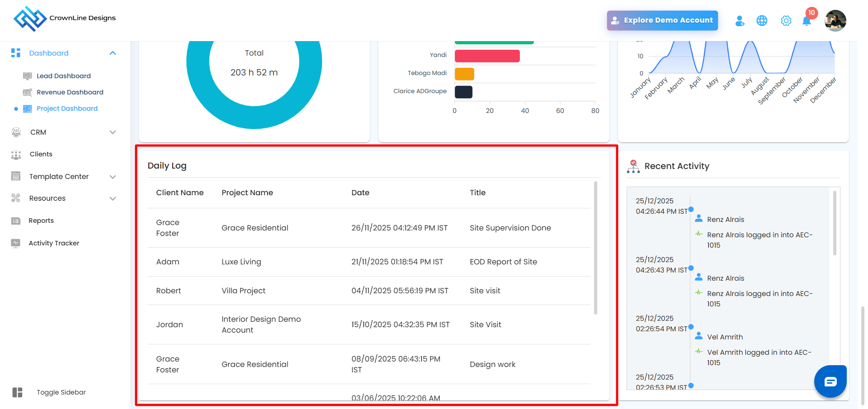This screenshot has width=868, height=409.
Task: Open the Clients menu item
Action: (x=41, y=154)
